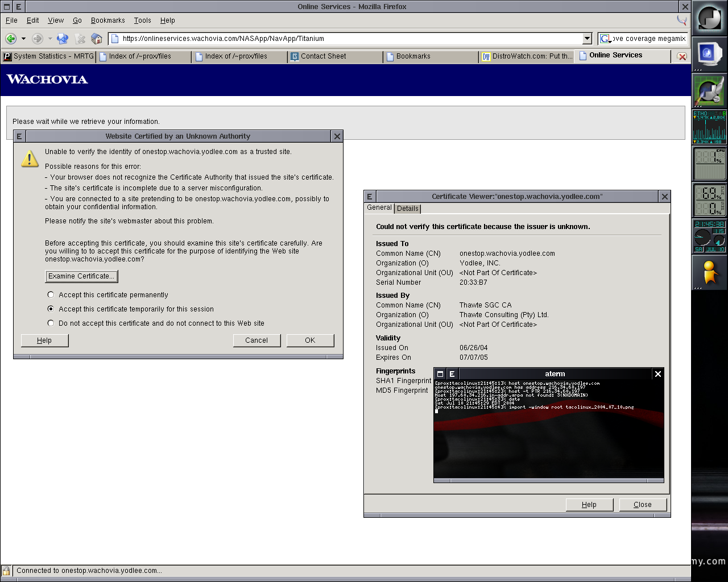This screenshot has width=728, height=582.
Task: Switch to the System Statistics - MRTG tab
Action: coord(48,56)
